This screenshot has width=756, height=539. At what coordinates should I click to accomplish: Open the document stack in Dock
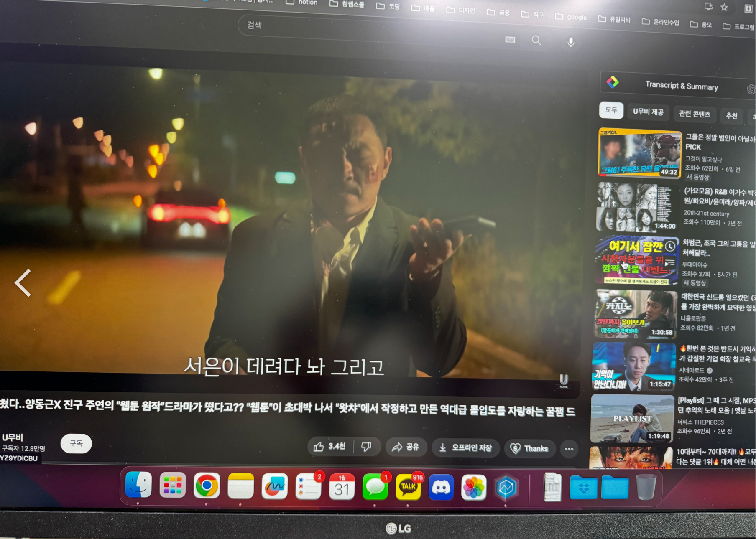pyautogui.click(x=552, y=487)
